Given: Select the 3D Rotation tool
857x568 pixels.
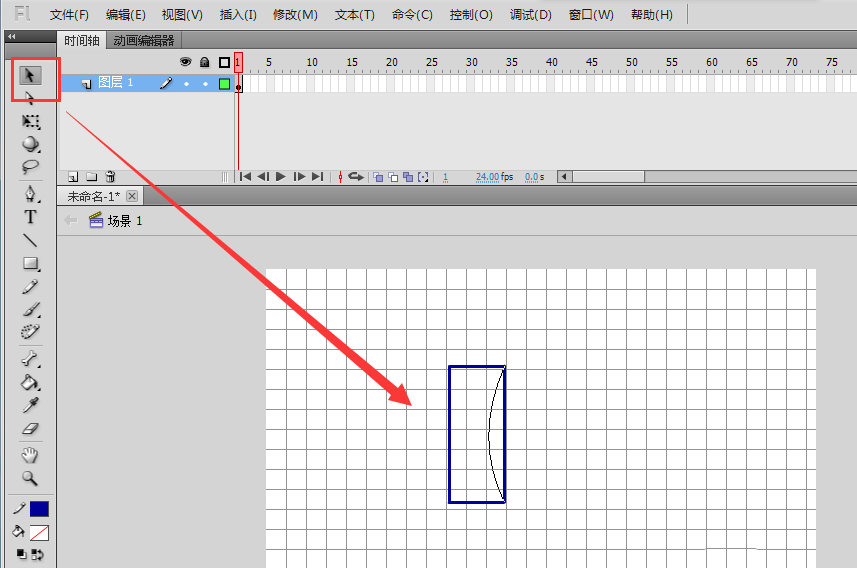Looking at the screenshot, I should (x=31, y=144).
